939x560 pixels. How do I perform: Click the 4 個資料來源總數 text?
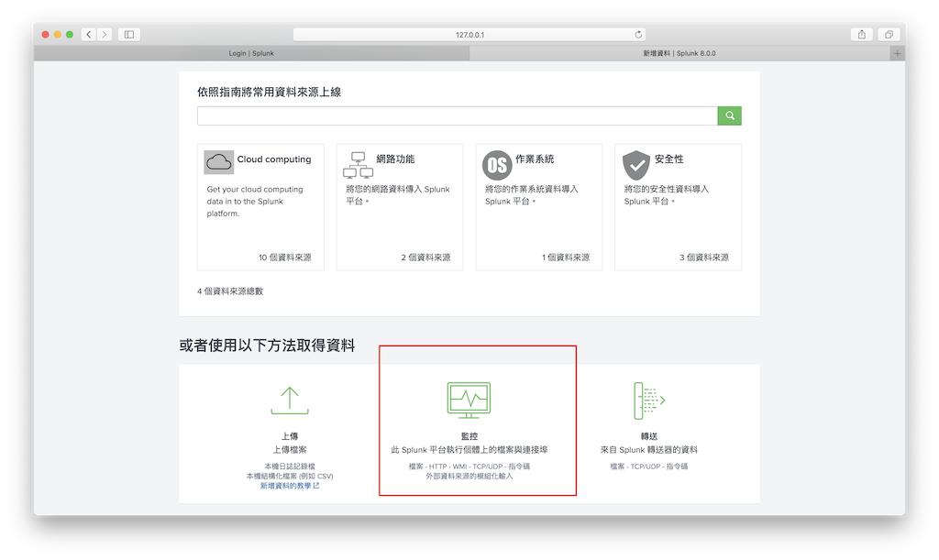[230, 291]
